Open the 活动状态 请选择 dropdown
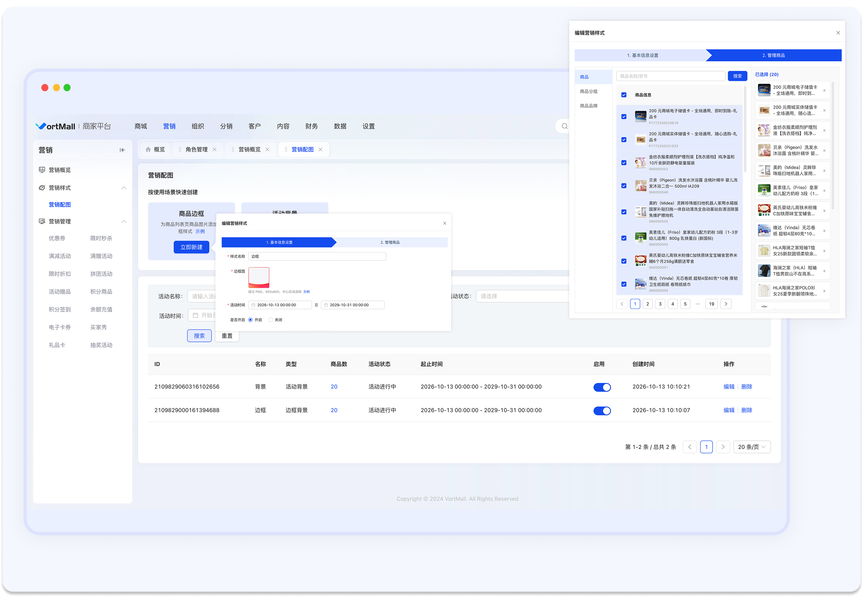This screenshot has width=868, height=597. (523, 296)
